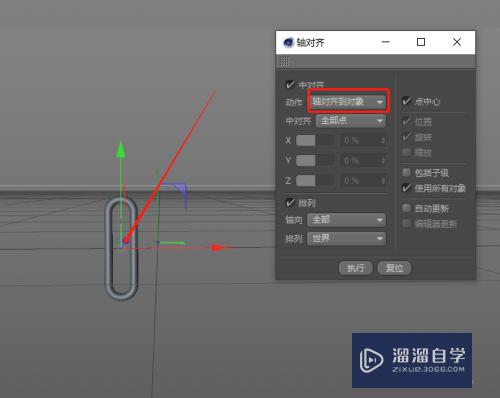Screen dimensions: 500x398
Task: Click the dotted grip handle below the title bar
Action: click(x=284, y=62)
